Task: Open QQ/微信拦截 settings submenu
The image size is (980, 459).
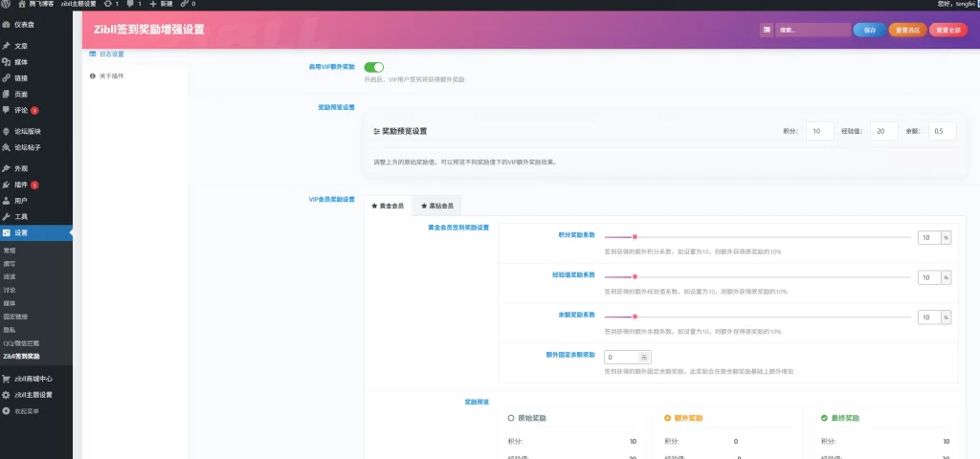Action: coord(21,343)
